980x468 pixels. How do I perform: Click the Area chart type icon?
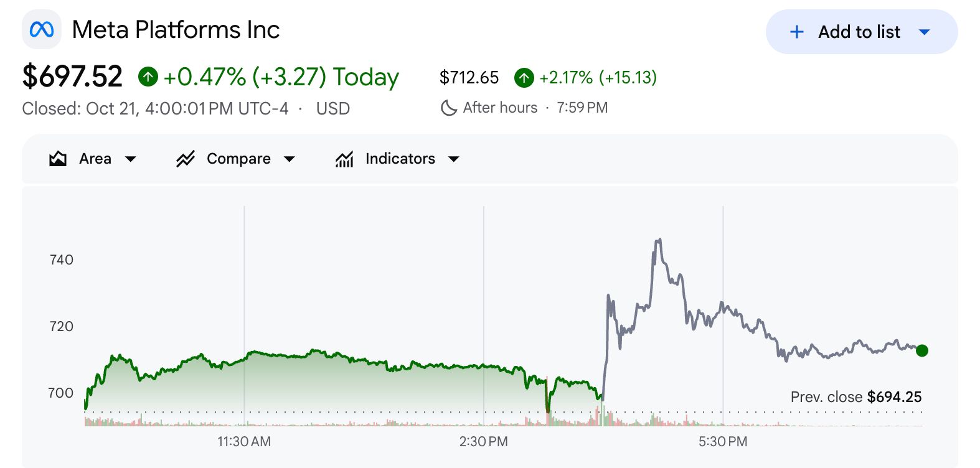pyautogui.click(x=58, y=159)
